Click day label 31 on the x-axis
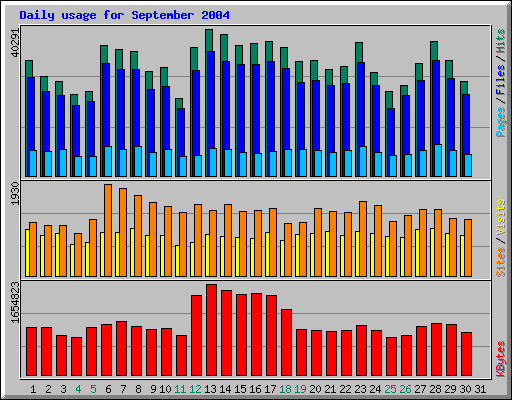The width and height of the screenshot is (512, 400). click(480, 389)
